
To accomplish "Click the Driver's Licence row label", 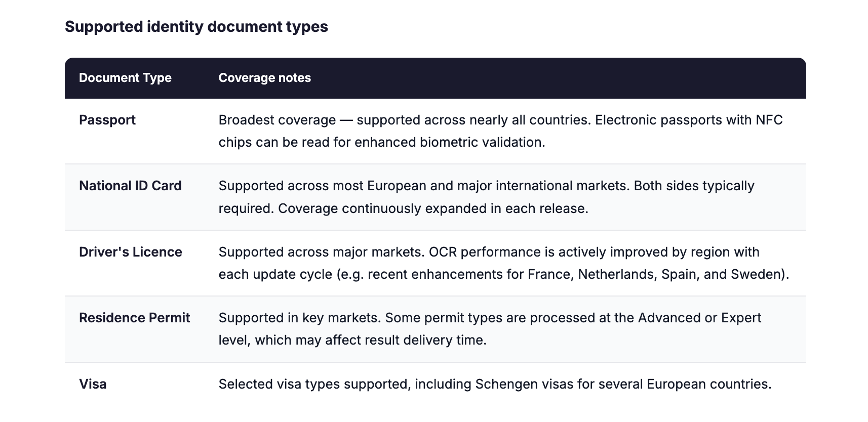I will coord(131,252).
